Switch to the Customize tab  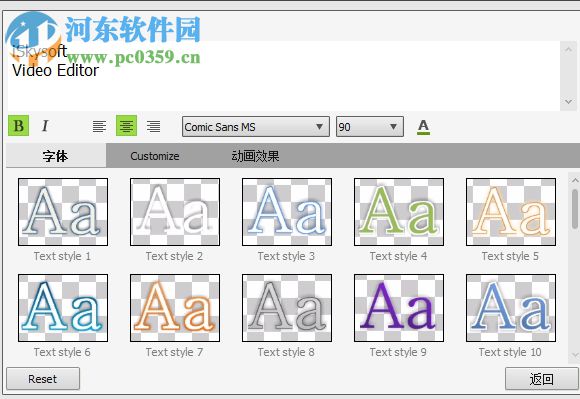point(155,156)
